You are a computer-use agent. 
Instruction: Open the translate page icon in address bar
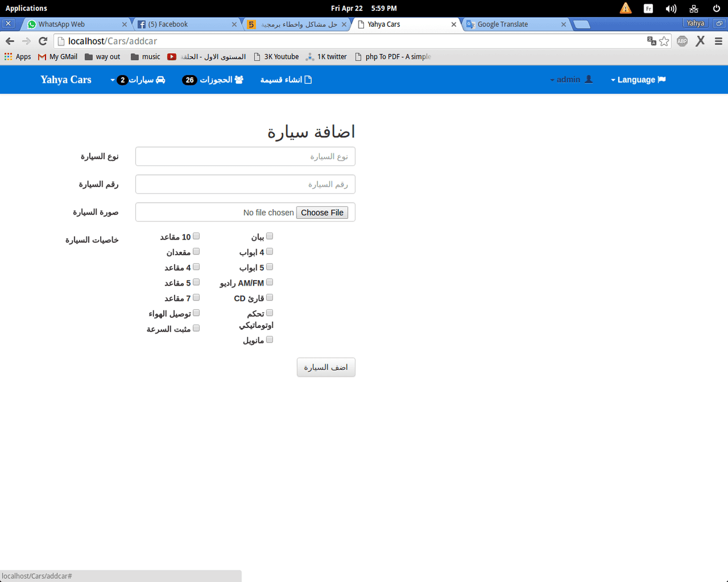point(652,41)
